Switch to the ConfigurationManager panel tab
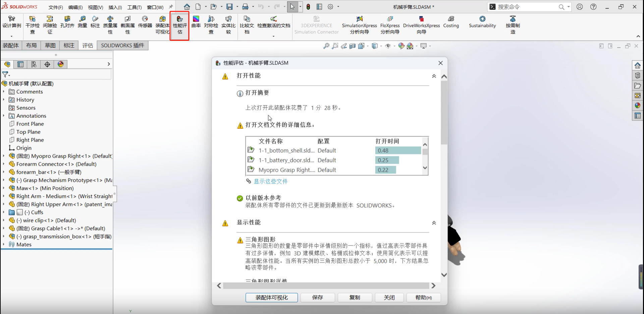644x314 pixels. [34, 64]
